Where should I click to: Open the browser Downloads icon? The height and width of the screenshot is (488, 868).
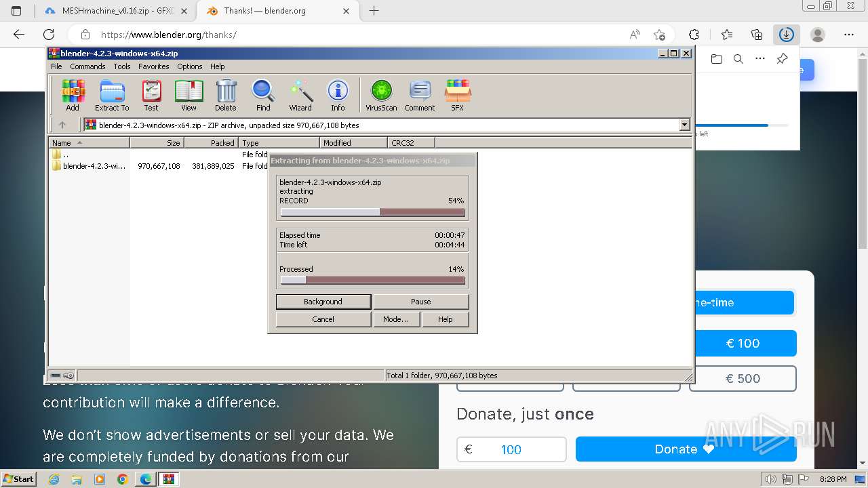(x=787, y=35)
